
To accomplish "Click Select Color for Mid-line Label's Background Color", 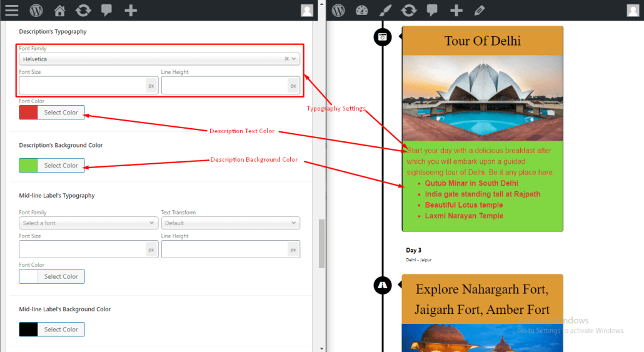I will [61, 329].
